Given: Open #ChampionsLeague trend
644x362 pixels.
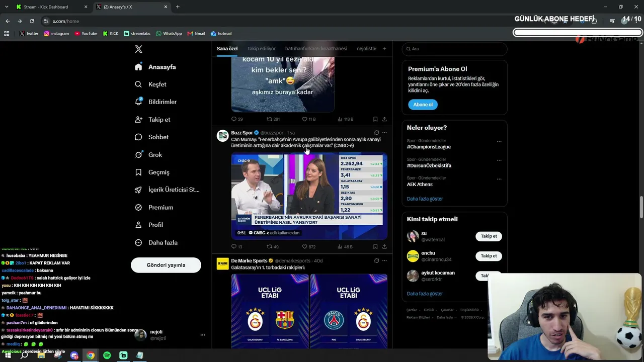Looking at the screenshot, I should pos(429,147).
